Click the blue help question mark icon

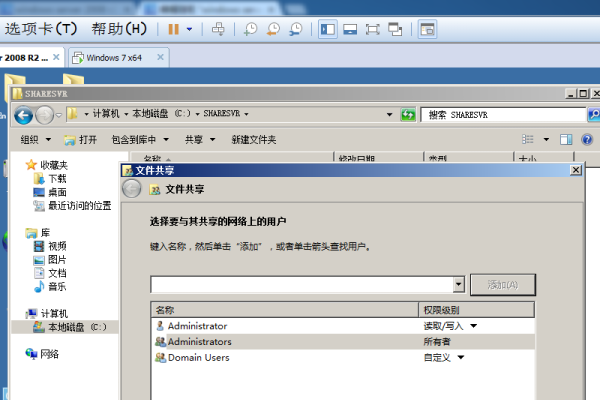point(587,139)
